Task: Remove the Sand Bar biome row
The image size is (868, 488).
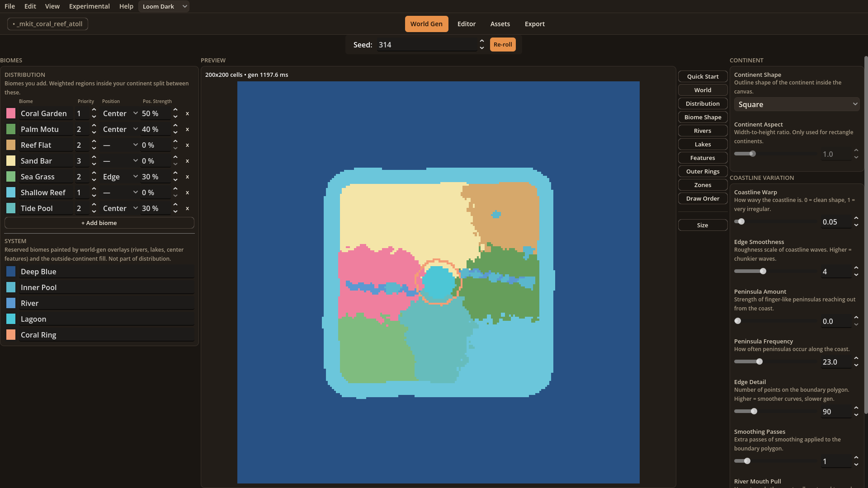Action: 187,161
